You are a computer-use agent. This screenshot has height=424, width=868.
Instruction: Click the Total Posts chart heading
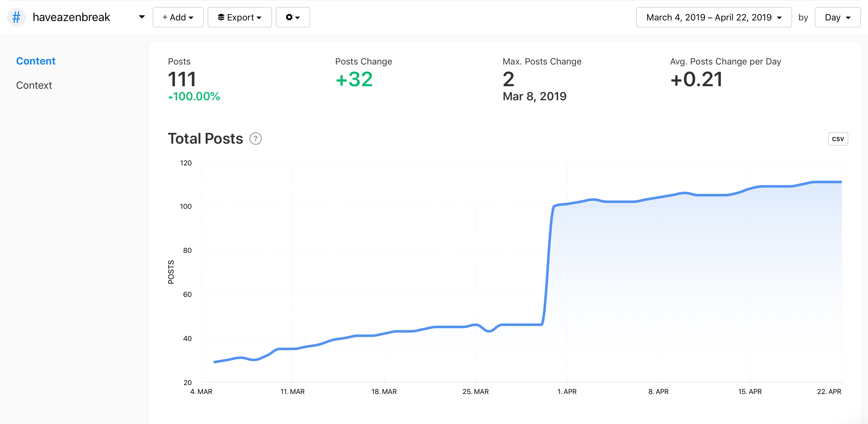[205, 139]
